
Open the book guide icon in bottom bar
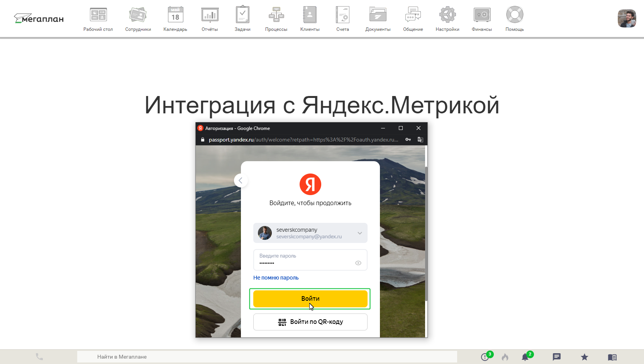click(612, 357)
